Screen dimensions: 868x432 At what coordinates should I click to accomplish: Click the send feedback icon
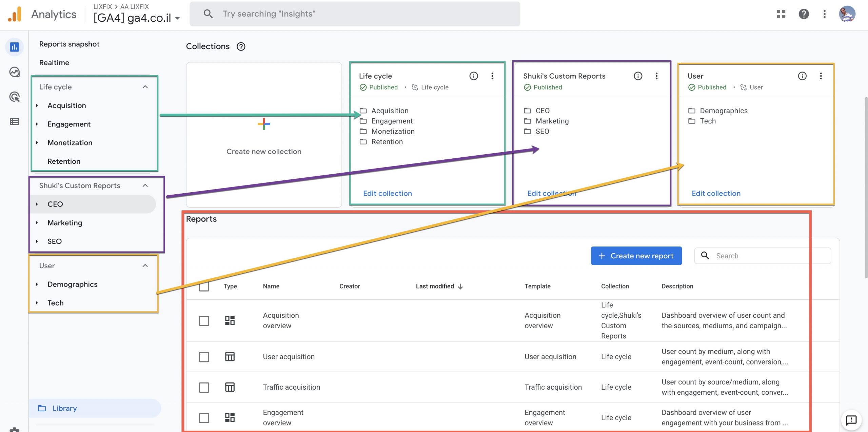pyautogui.click(x=851, y=420)
